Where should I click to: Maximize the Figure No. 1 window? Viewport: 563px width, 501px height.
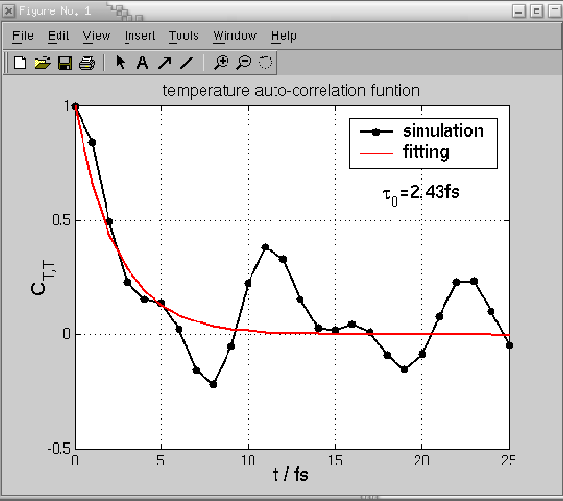tap(536, 11)
